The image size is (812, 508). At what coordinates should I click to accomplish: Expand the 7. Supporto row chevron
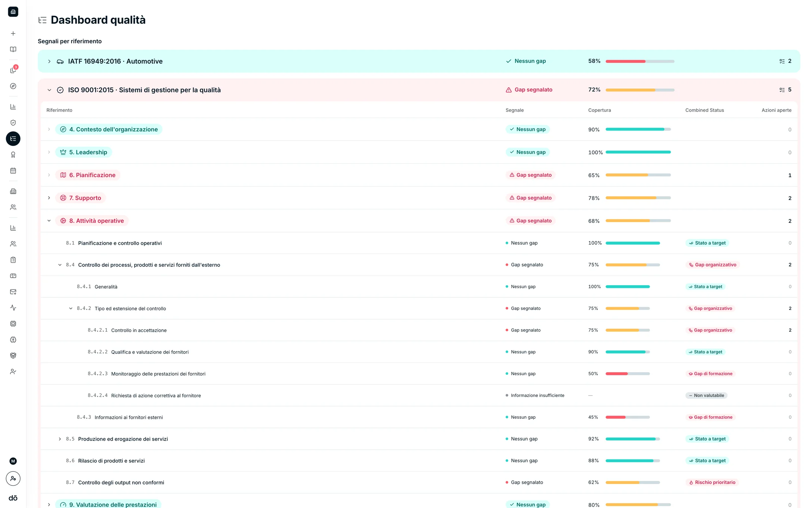click(x=49, y=198)
